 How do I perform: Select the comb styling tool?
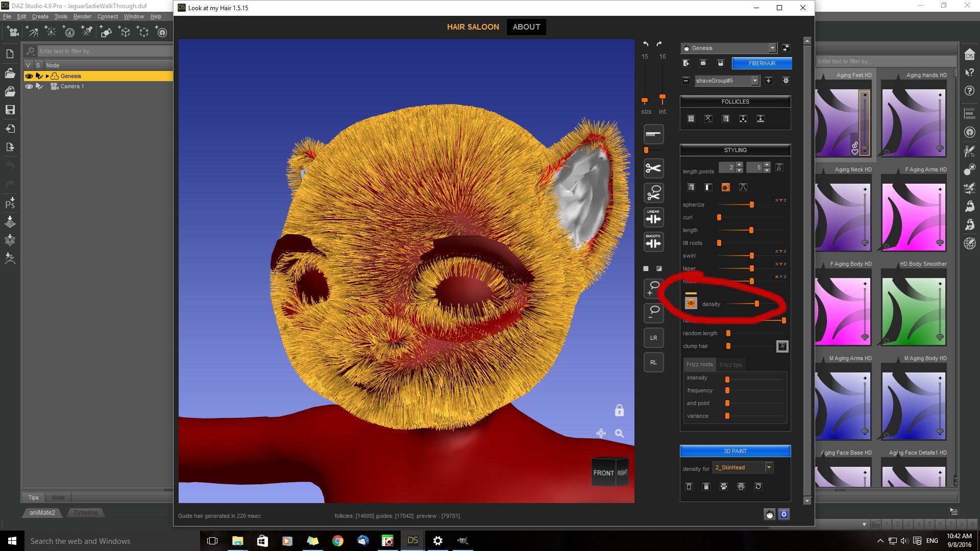click(x=653, y=134)
